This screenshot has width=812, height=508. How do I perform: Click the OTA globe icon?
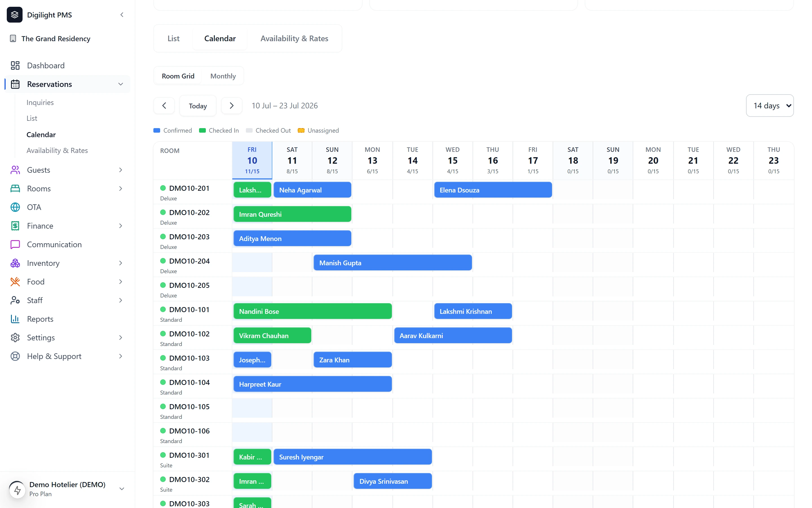pos(15,207)
